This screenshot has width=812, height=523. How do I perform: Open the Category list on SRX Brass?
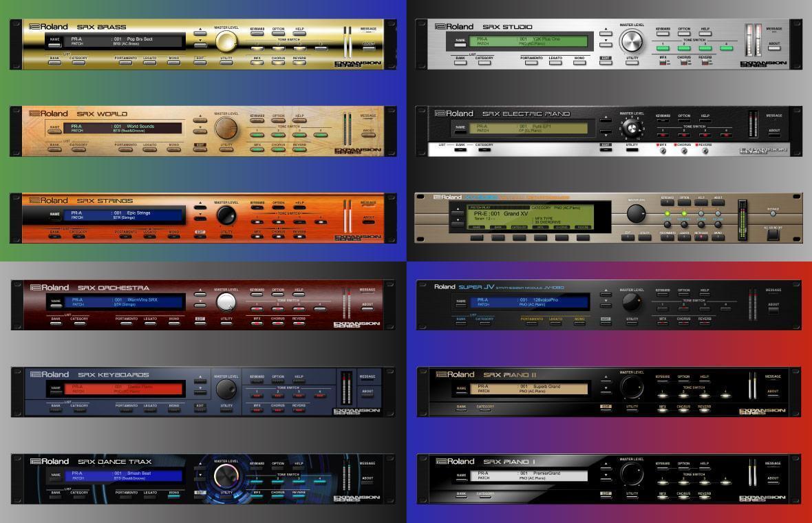pyautogui.click(x=79, y=63)
